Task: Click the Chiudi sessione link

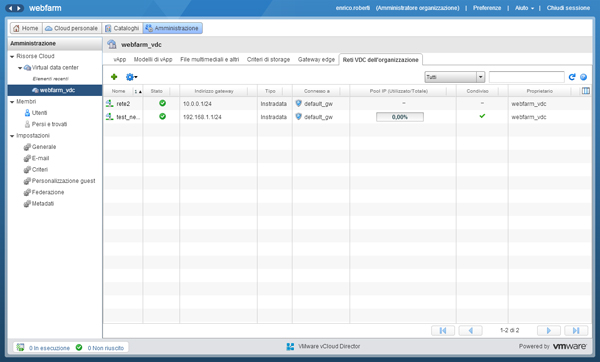Action: tap(568, 8)
